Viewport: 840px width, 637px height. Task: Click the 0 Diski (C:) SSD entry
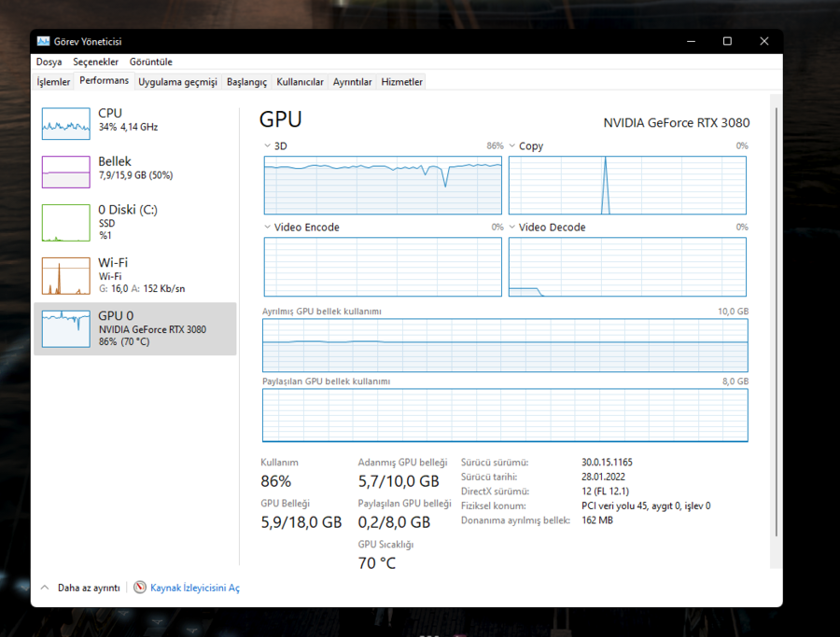point(135,222)
